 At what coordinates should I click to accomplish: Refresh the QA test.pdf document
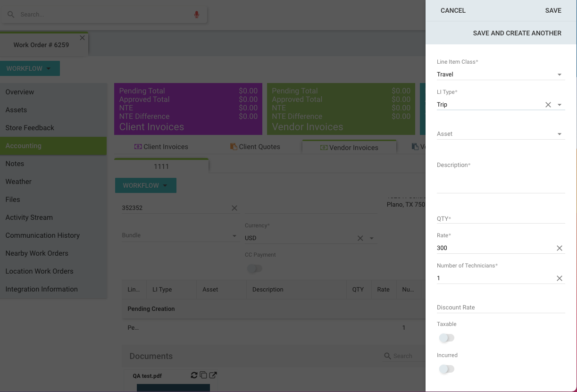pyautogui.click(x=194, y=375)
